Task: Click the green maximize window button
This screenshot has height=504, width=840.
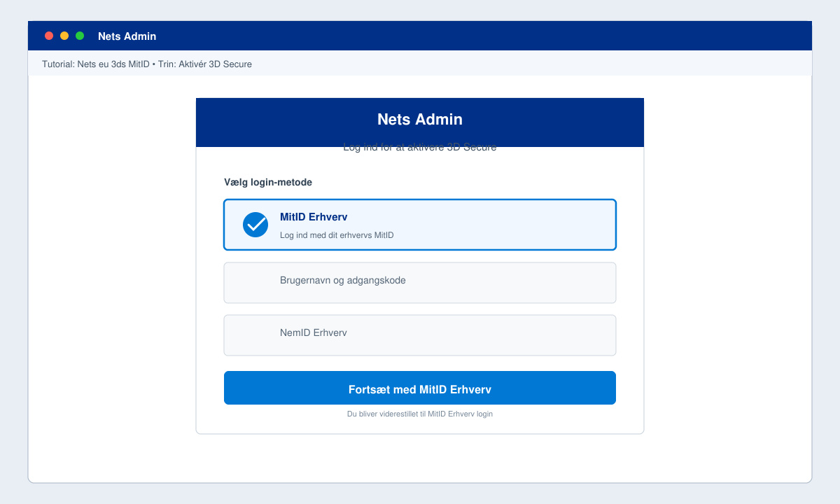Action: [x=80, y=36]
